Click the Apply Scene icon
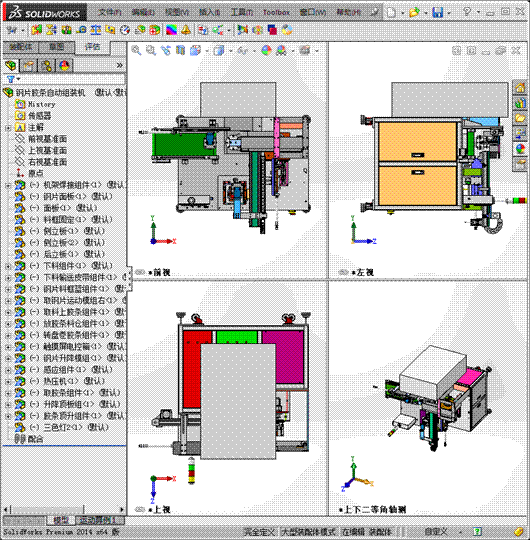 pos(281,51)
